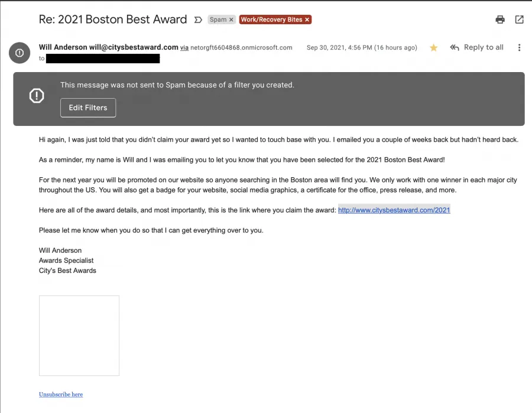Open the citysbestaward.com/2021 link

[x=394, y=210]
